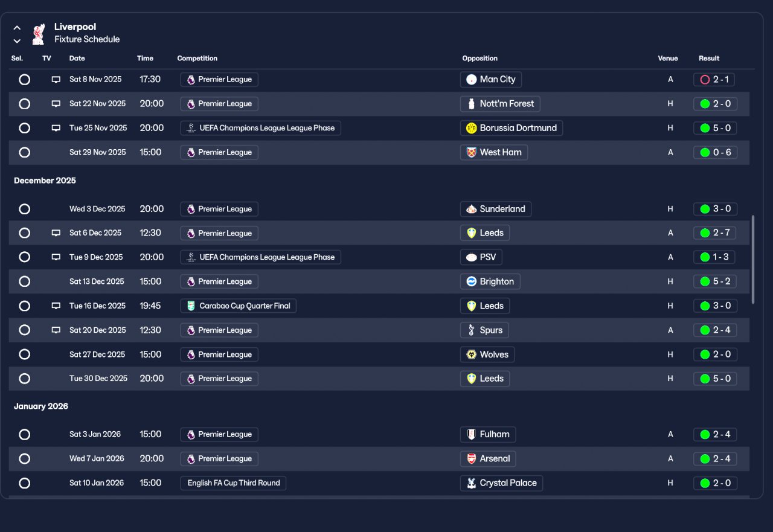Click the Nott'm Forest club badge
Image resolution: width=773 pixels, height=532 pixels.
pyautogui.click(x=472, y=104)
